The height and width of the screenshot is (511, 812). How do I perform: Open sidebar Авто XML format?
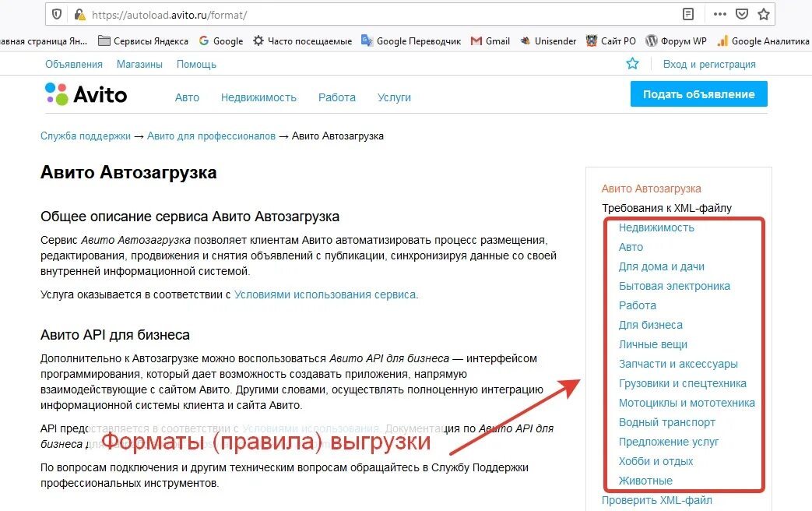[x=631, y=247]
